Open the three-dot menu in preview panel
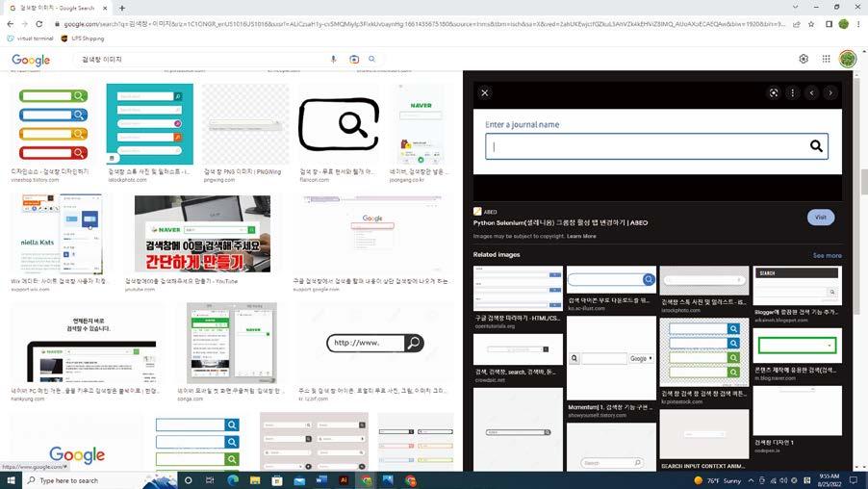Image resolution: width=868 pixels, height=489 pixels. pos(793,93)
